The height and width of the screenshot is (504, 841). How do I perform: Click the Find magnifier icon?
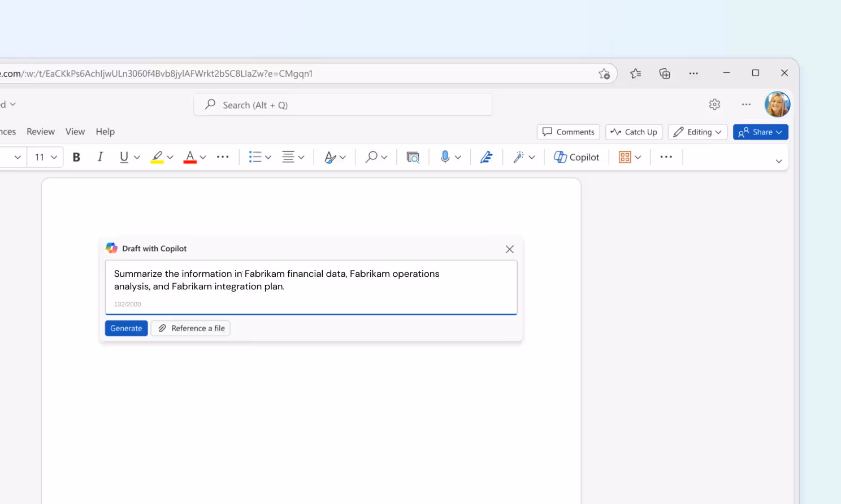[371, 157]
